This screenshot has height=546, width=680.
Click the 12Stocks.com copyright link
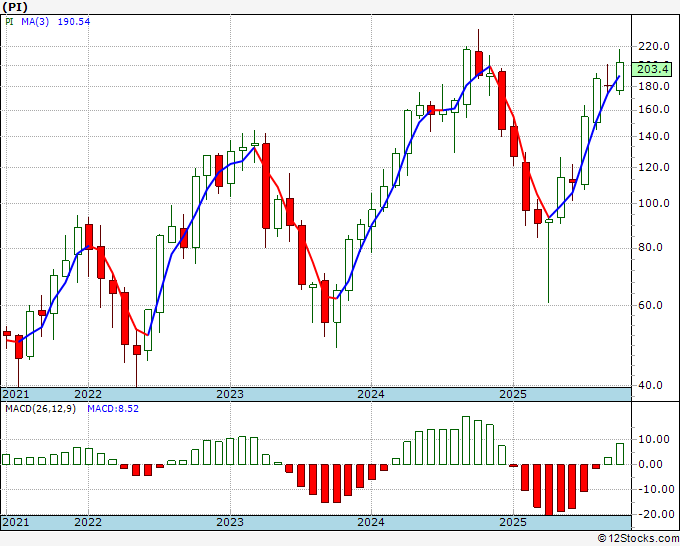638,539
